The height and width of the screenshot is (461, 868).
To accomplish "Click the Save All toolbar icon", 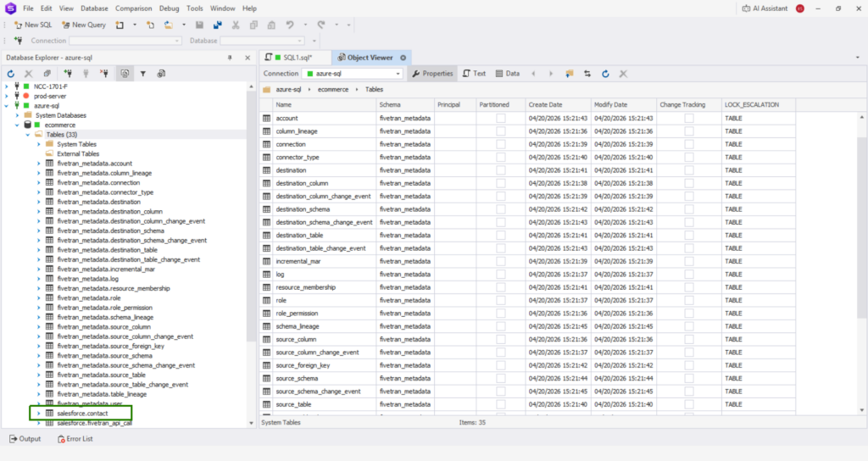I will (x=216, y=25).
